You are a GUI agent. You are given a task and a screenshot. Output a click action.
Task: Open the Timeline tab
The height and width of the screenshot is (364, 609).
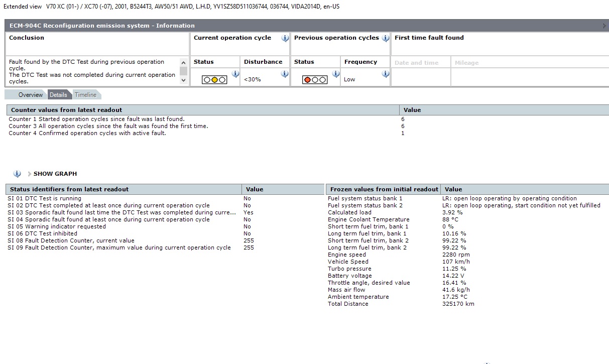85,95
